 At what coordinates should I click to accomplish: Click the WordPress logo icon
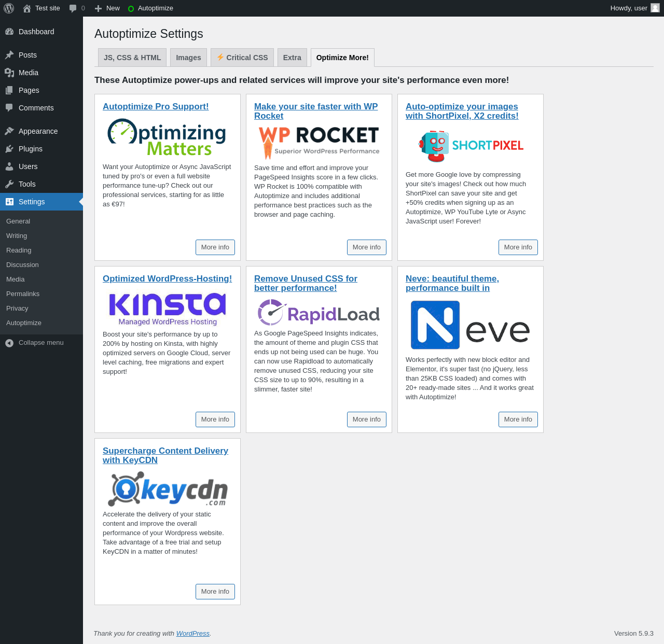9,8
